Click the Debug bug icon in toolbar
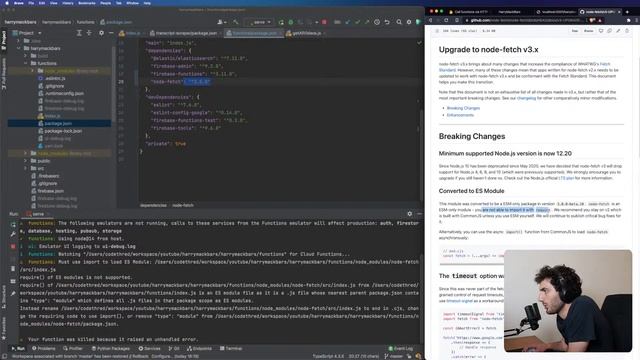The height and width of the screenshot is (360, 640). point(291,22)
